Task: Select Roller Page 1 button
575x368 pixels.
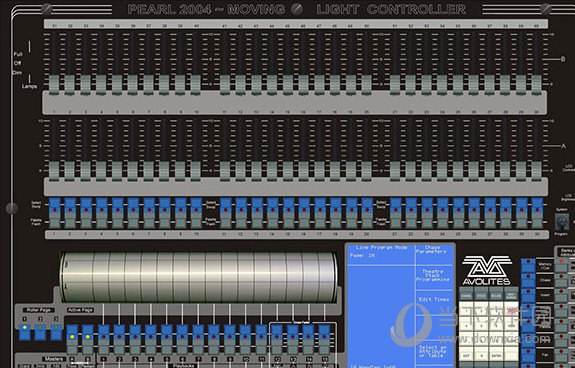Action: point(25,331)
